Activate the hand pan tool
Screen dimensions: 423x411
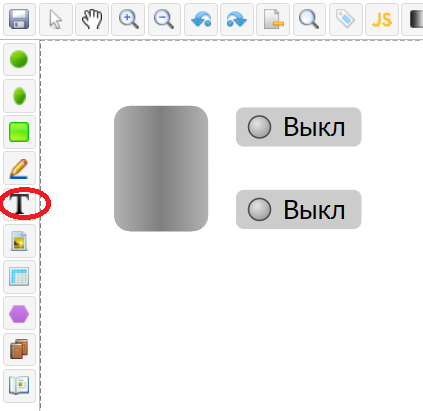(92, 19)
